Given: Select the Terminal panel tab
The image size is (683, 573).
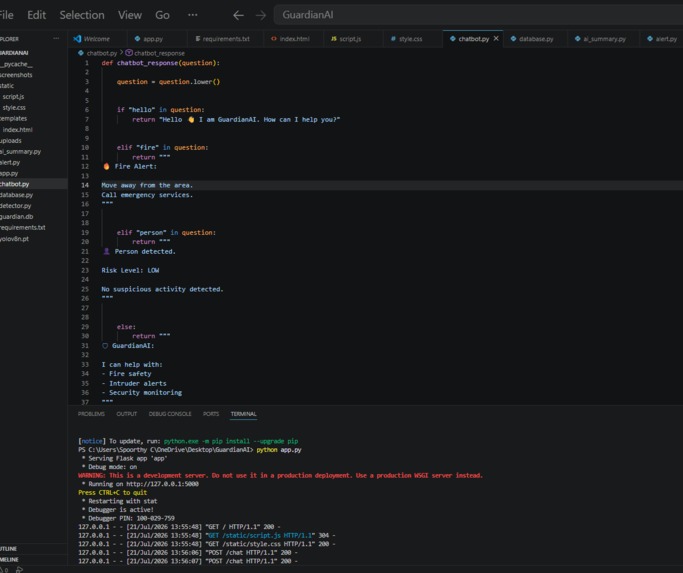Looking at the screenshot, I should pyautogui.click(x=243, y=414).
